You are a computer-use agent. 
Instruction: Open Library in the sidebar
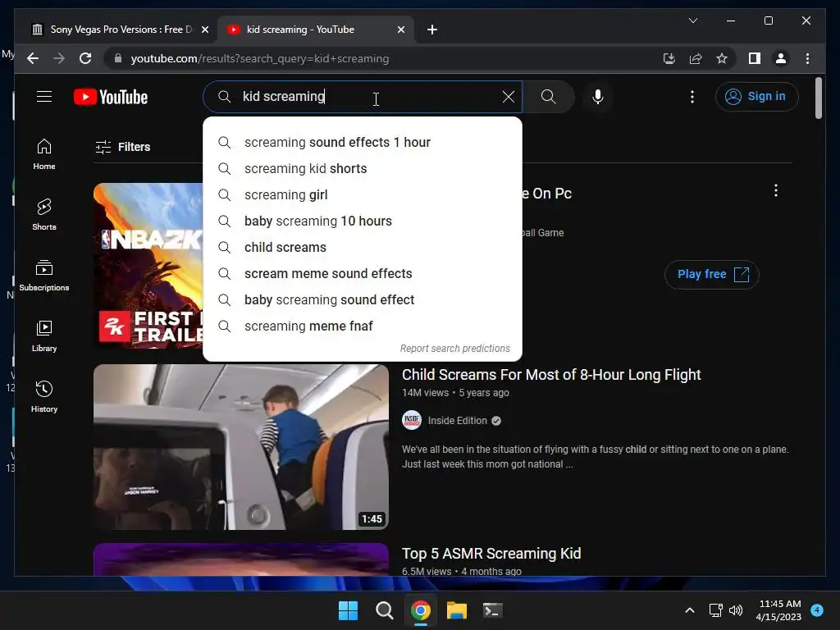point(44,336)
